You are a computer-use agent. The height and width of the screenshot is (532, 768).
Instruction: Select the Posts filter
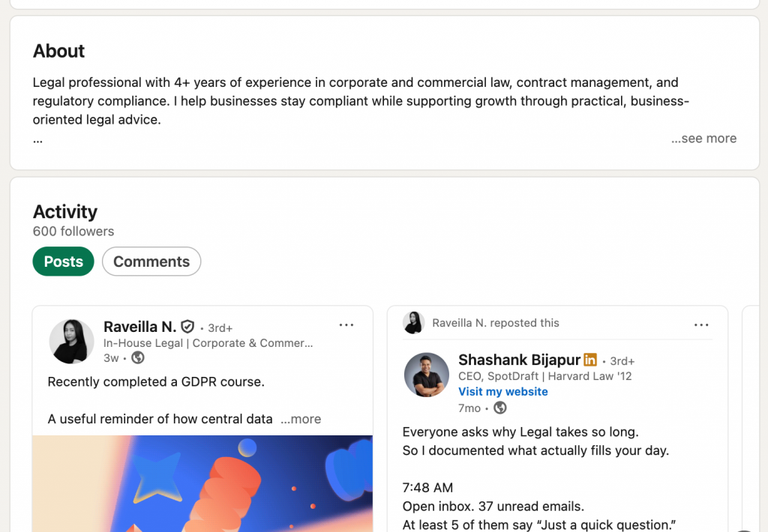point(63,262)
